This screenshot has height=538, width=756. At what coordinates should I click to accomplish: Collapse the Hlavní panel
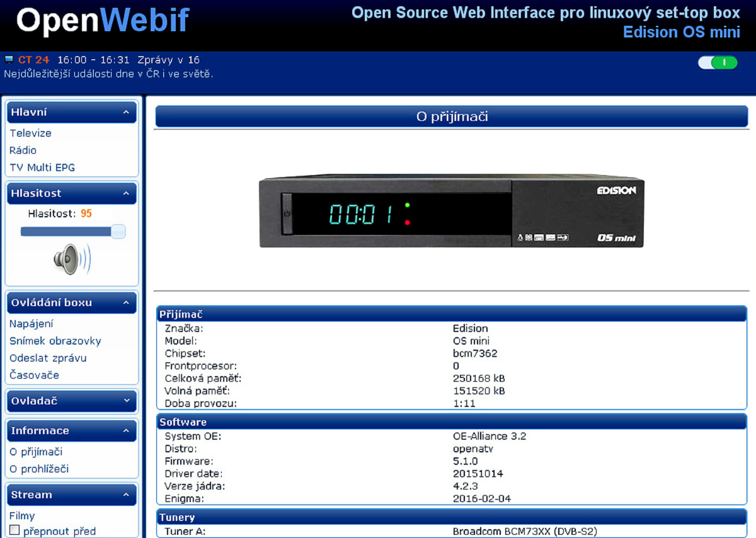tap(126, 112)
